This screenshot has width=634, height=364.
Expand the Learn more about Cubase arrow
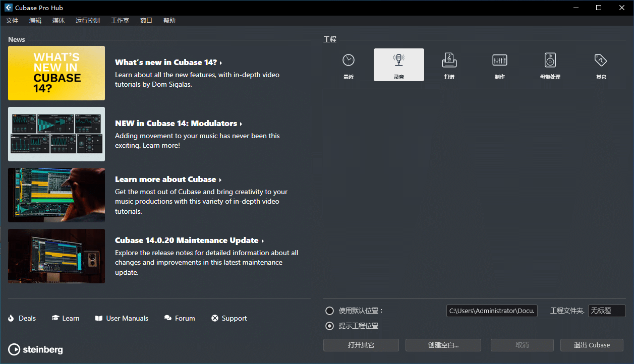point(220,180)
